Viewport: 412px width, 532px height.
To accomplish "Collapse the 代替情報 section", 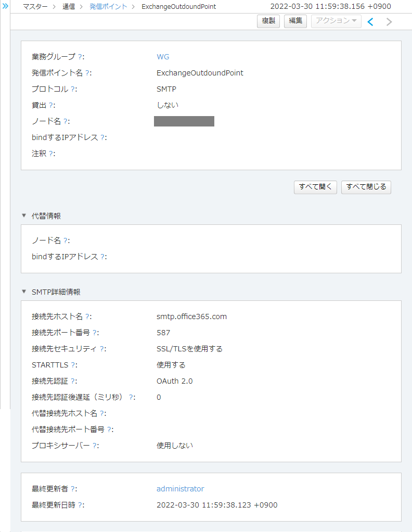I will (23, 215).
